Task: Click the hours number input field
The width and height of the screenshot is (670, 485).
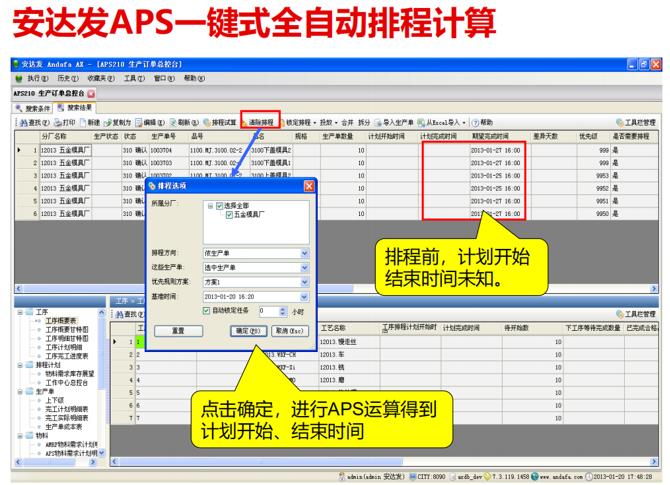Action: click(x=269, y=312)
